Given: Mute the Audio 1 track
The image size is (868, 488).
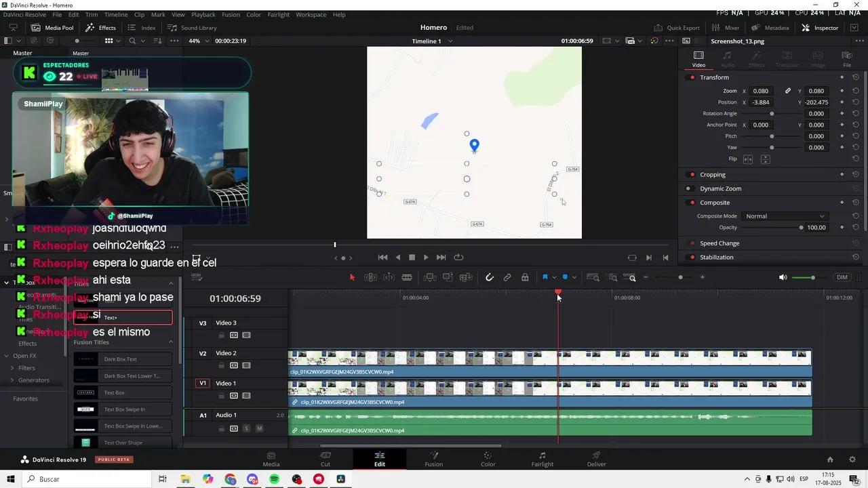Looking at the screenshot, I should 259,428.
